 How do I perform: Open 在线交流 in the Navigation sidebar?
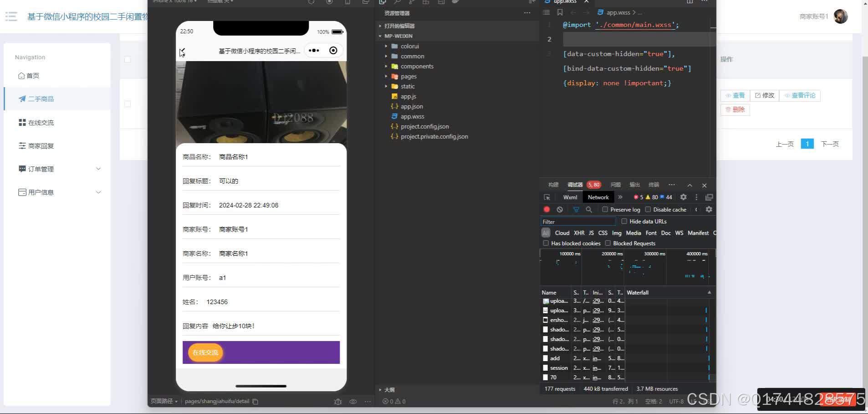(36, 123)
